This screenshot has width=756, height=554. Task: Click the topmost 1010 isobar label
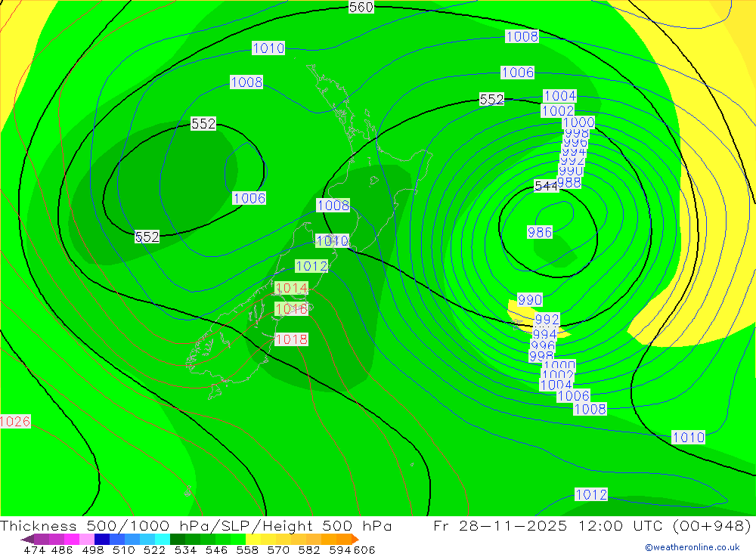(x=268, y=48)
